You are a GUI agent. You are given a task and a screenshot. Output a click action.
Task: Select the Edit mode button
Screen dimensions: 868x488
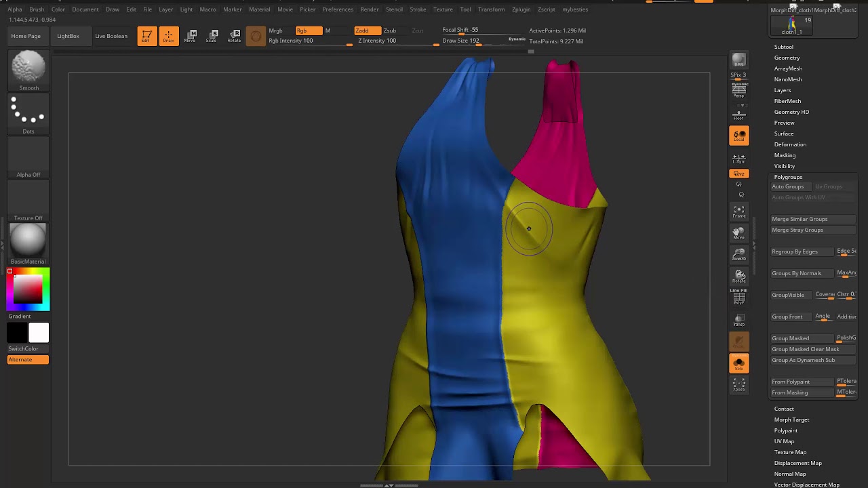146,36
